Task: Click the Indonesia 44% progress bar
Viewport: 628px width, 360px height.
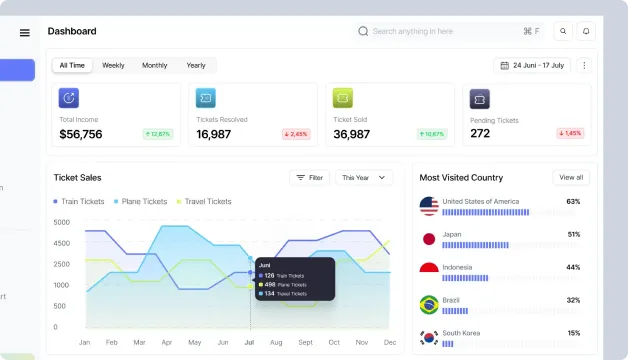Action: click(x=509, y=278)
